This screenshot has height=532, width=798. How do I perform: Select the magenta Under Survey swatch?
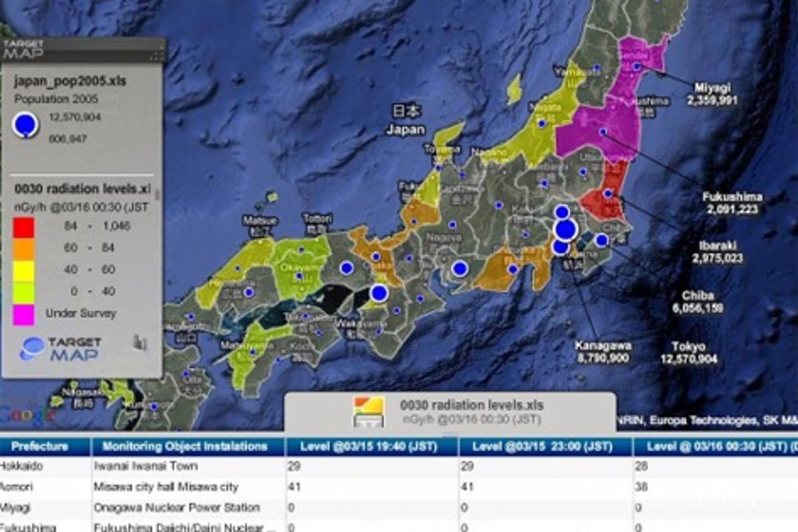[23, 313]
